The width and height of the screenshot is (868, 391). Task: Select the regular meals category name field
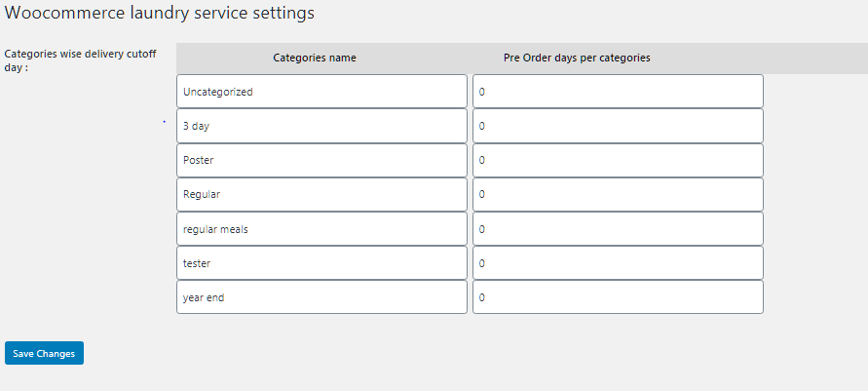click(x=321, y=229)
